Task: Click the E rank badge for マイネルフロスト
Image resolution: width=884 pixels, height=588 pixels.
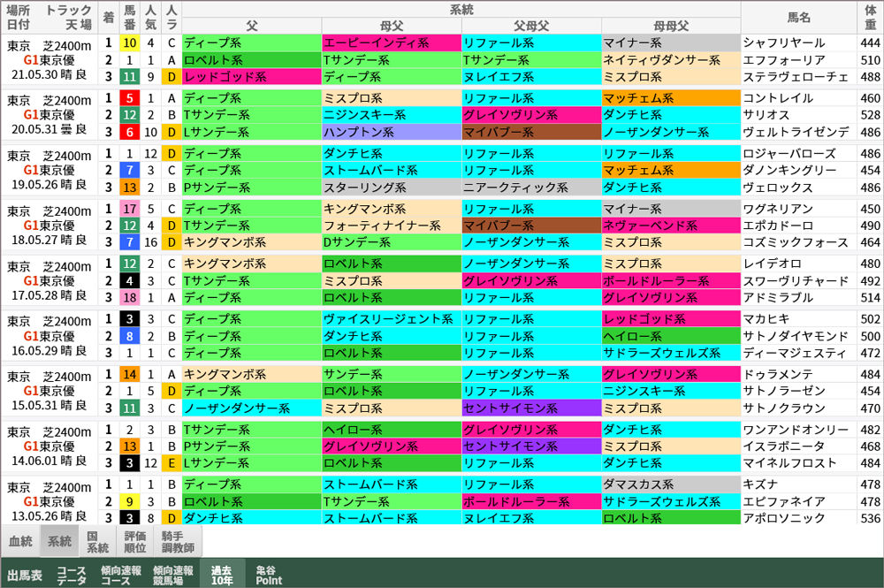Action: coord(171,463)
